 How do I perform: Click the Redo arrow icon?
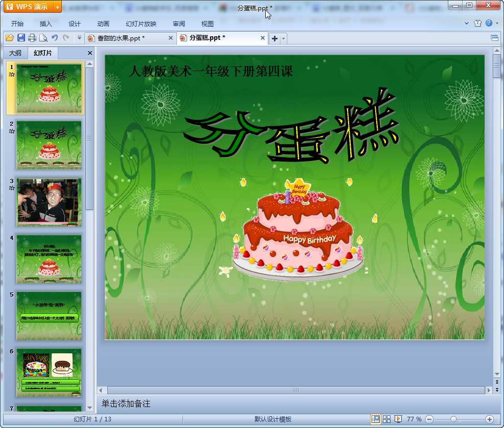coord(66,38)
